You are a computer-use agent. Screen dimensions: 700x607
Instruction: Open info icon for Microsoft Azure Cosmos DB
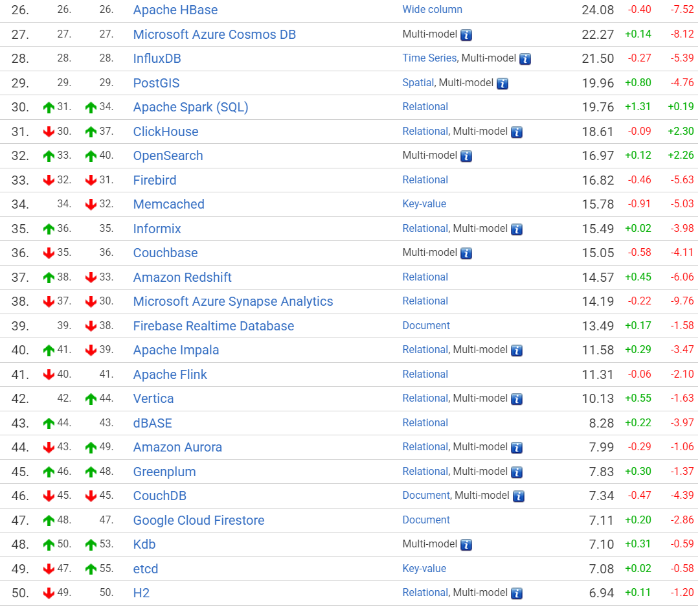click(466, 35)
